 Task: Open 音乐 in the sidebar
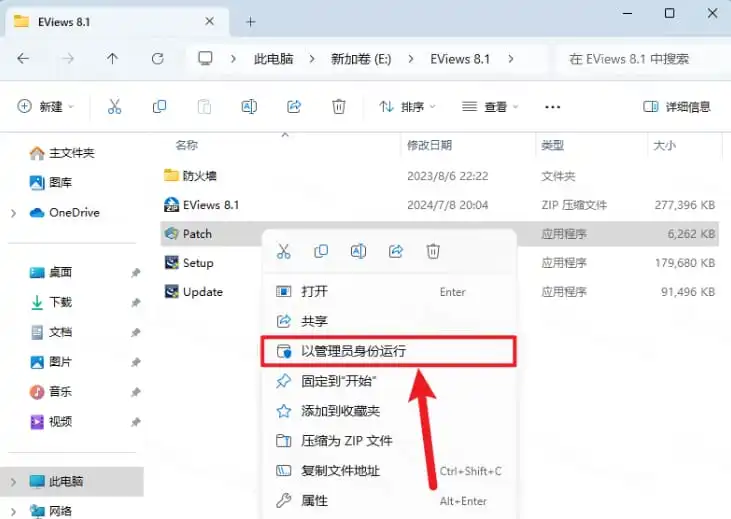(x=51, y=392)
